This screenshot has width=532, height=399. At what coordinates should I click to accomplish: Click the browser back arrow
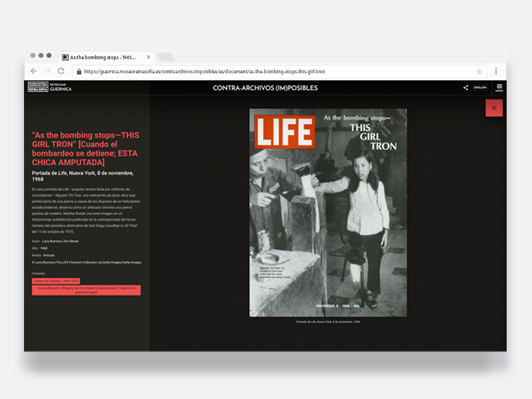pos(34,71)
